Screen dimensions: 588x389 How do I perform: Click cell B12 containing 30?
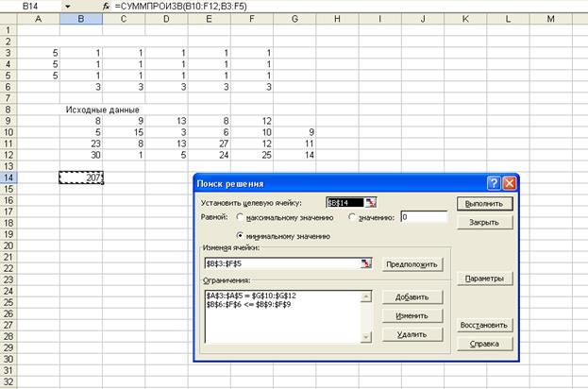pos(81,155)
